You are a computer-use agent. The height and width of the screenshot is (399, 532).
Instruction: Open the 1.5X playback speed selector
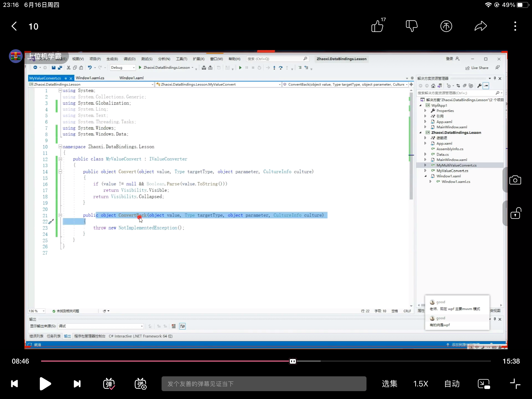coord(421,383)
